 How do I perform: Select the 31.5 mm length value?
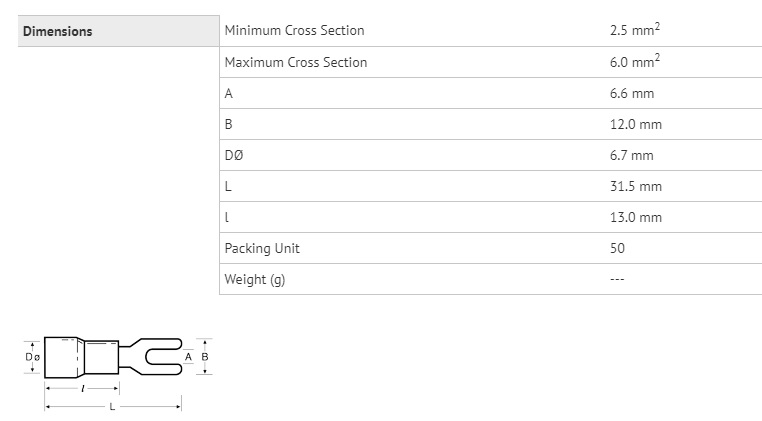635,186
